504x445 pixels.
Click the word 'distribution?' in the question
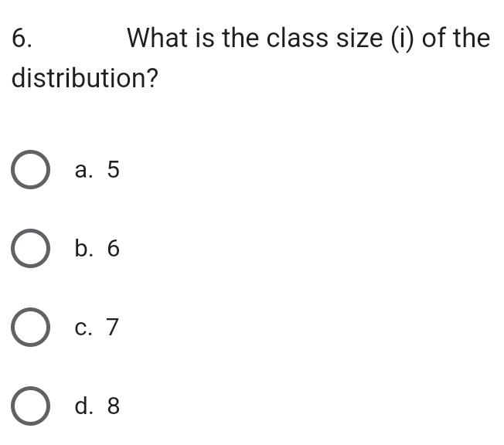[x=85, y=78]
